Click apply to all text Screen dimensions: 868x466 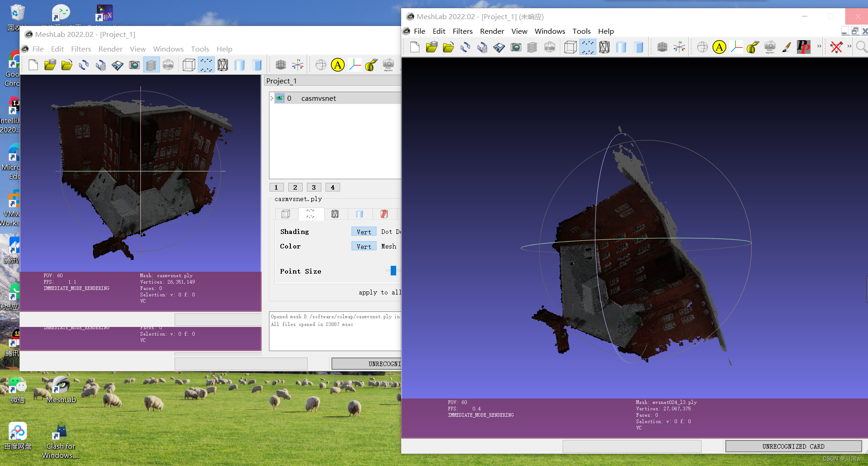[380, 292]
